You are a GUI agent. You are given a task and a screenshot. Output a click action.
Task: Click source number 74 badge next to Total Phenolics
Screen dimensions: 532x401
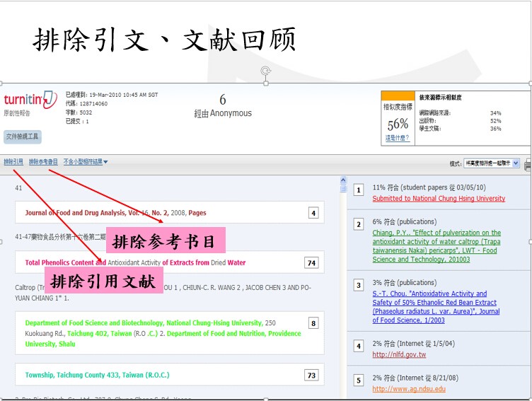(x=311, y=263)
